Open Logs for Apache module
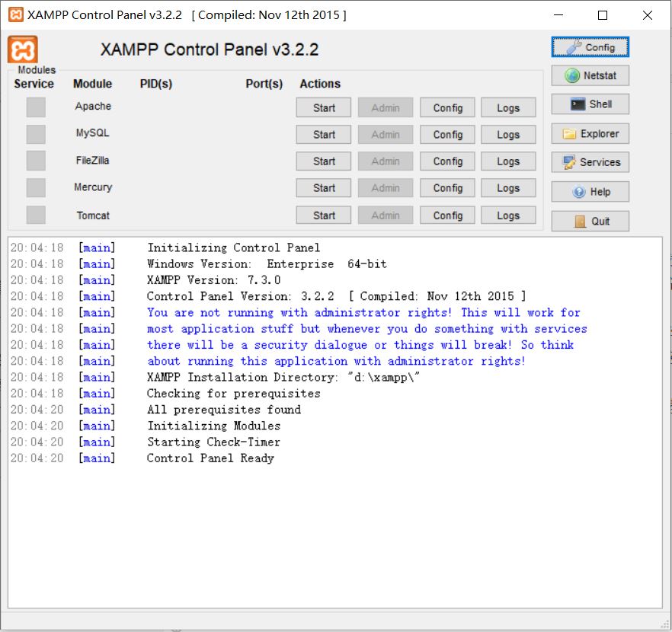Image resolution: width=672 pixels, height=632 pixels. click(508, 107)
